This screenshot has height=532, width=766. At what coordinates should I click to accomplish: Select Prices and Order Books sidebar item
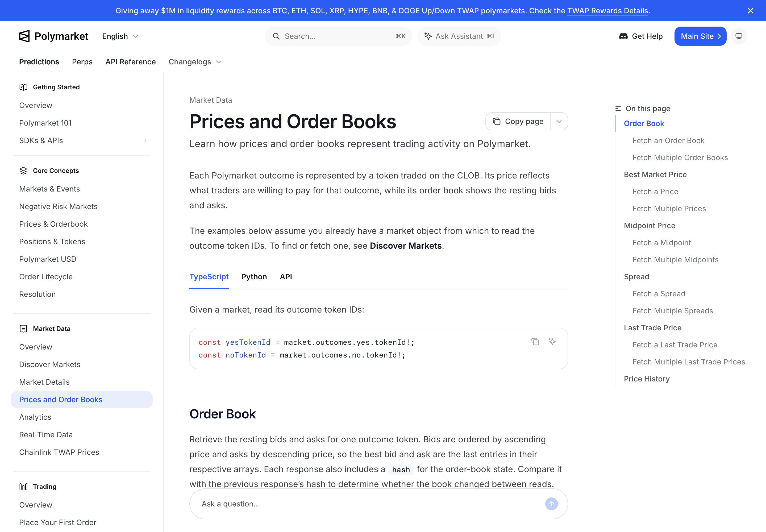coord(82,399)
